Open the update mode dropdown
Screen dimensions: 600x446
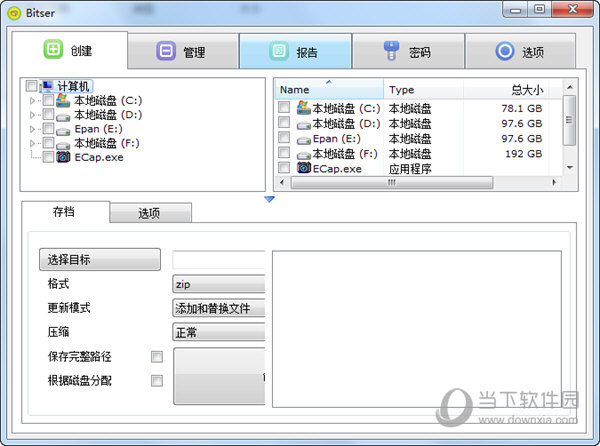tap(219, 308)
